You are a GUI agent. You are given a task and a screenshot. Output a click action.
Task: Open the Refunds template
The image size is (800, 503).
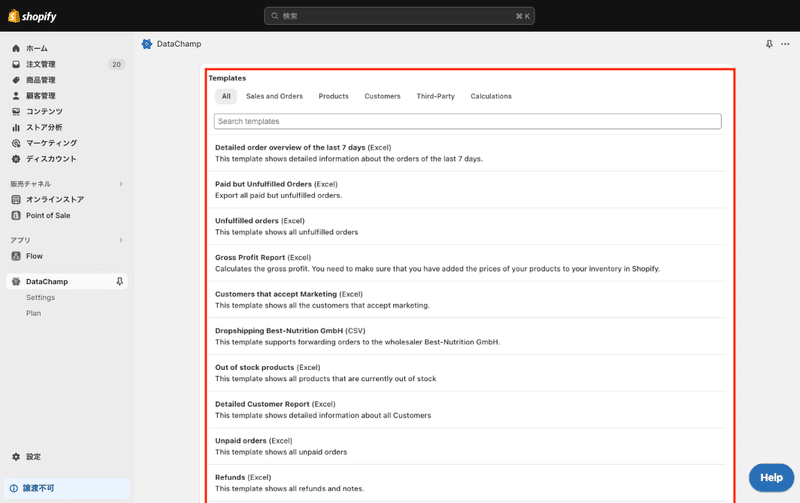click(x=467, y=484)
